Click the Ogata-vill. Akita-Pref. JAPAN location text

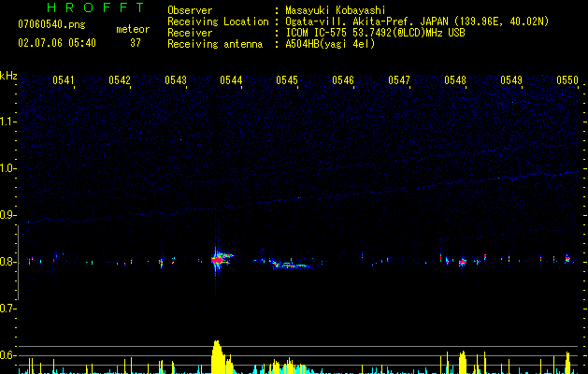point(417,22)
